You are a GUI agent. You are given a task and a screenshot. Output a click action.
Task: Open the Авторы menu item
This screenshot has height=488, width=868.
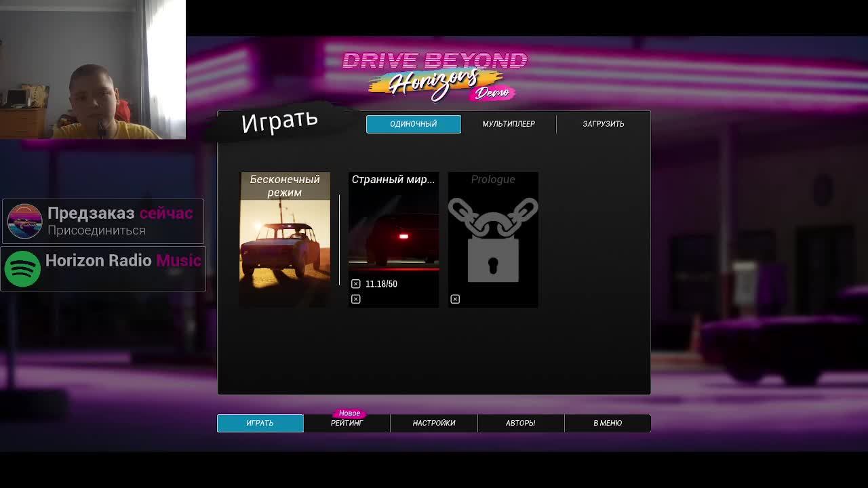[521, 423]
